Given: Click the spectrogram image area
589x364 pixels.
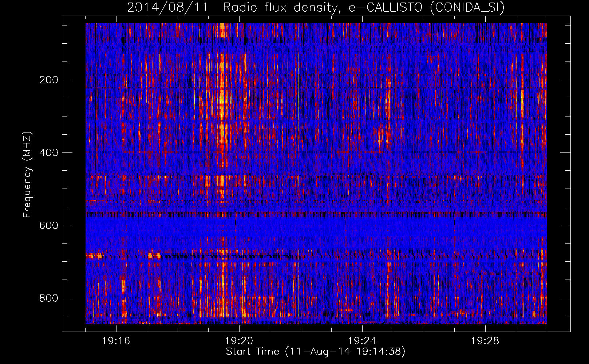Looking at the screenshot, I should [x=316, y=174].
